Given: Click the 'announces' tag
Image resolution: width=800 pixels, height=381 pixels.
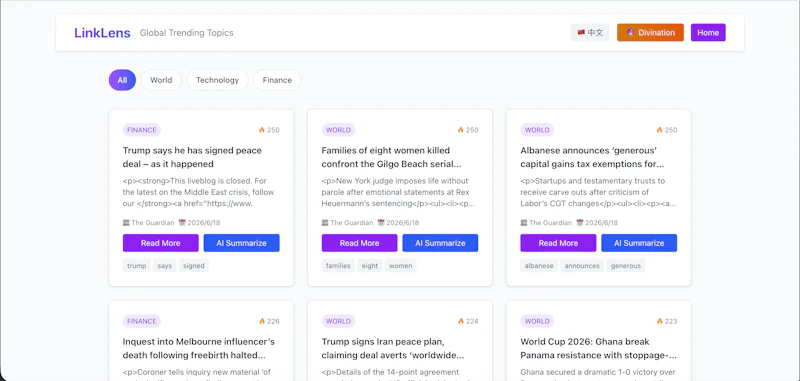Looking at the screenshot, I should (x=582, y=266).
